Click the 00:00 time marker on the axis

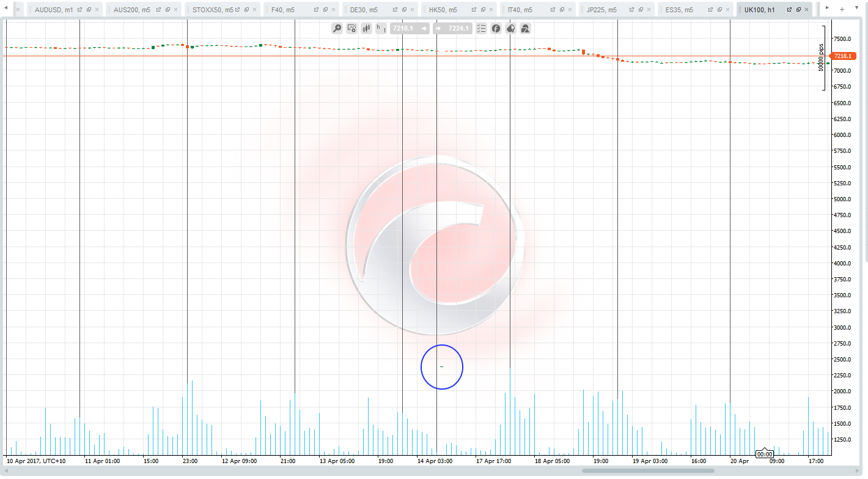point(765,454)
